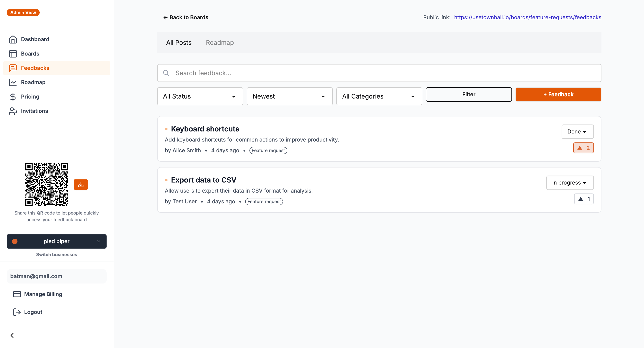Upvote the Keyboard shortcuts feedback
The height and width of the screenshot is (348, 644).
583,148
